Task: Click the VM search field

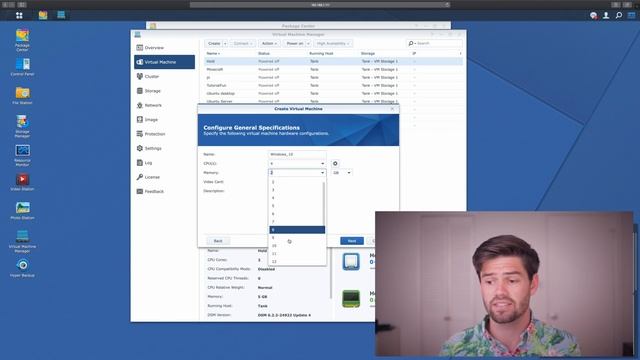Action: click(x=434, y=43)
